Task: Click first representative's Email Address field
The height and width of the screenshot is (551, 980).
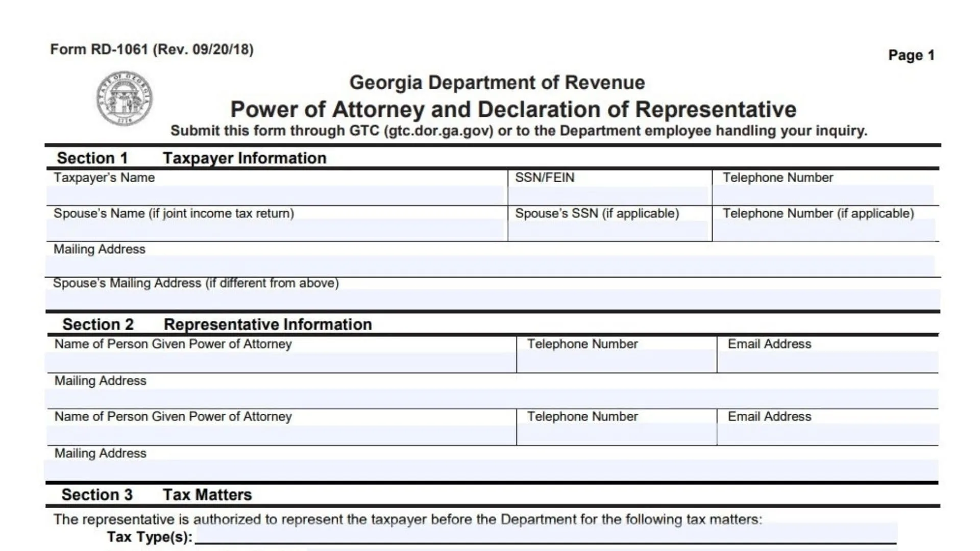Action: [x=827, y=362]
